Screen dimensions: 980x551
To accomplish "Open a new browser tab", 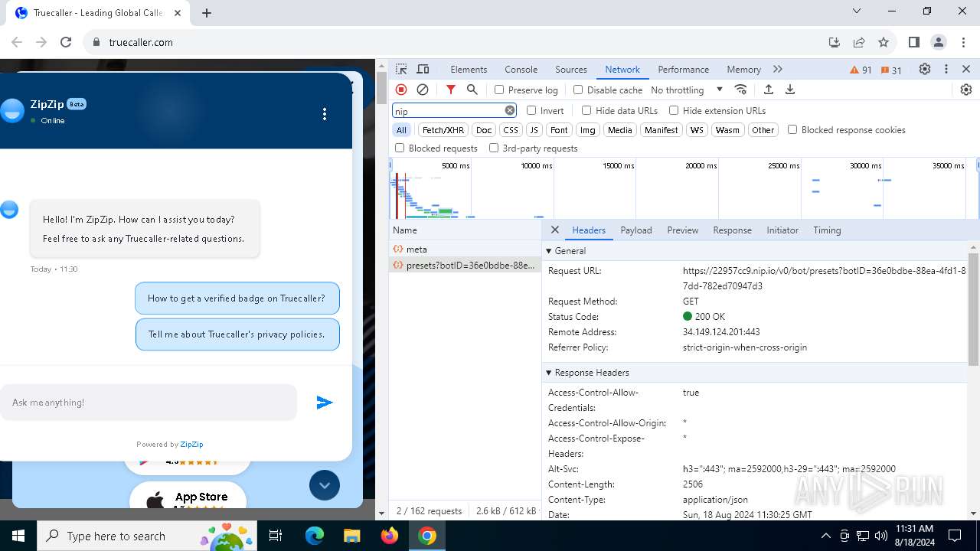I will (x=207, y=12).
